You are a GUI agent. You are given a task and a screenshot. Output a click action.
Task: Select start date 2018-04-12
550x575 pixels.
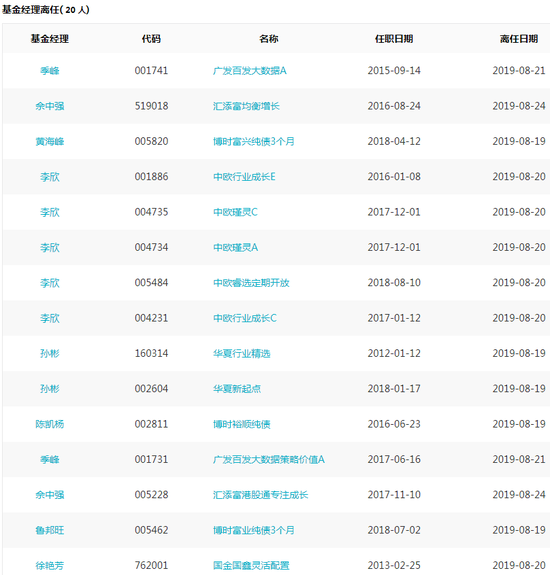394,141
